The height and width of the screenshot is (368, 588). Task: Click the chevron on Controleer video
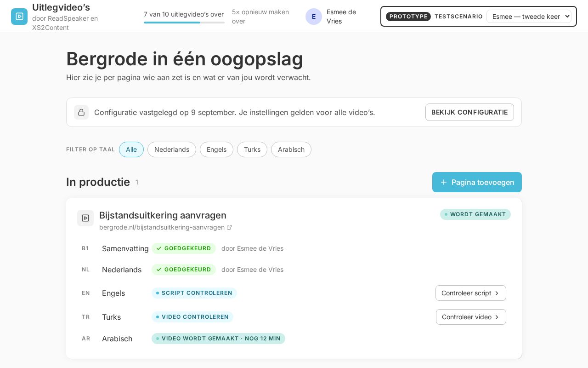pyautogui.click(x=497, y=317)
